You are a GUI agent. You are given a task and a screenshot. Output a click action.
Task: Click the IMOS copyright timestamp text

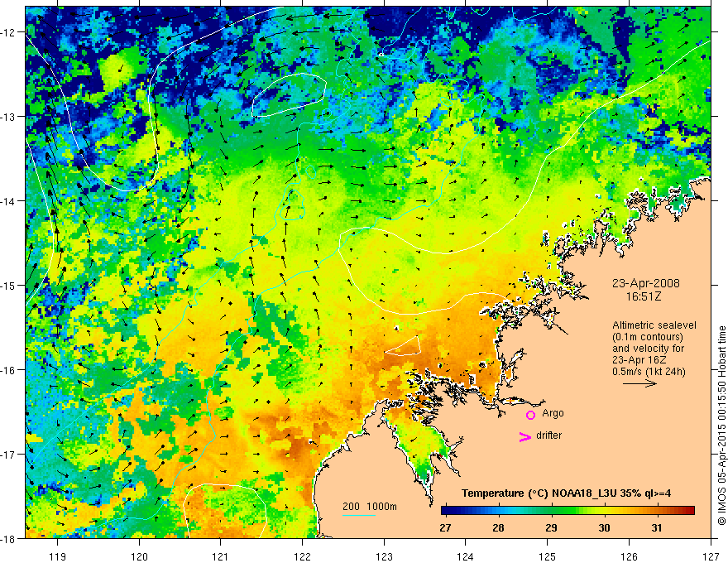coord(722,426)
